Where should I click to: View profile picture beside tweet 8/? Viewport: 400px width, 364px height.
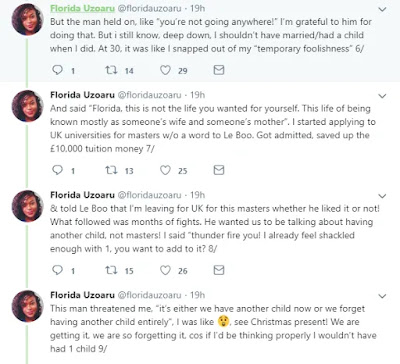tap(27, 206)
